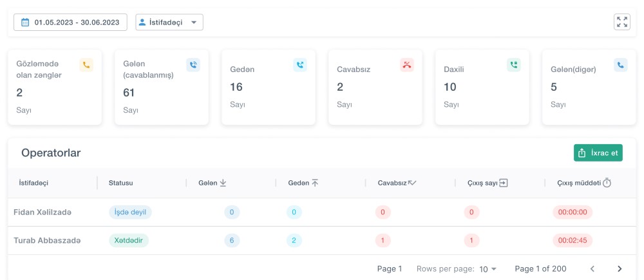The height and width of the screenshot is (280, 644).
Task: Go to previous page of operators
Action: click(x=592, y=268)
